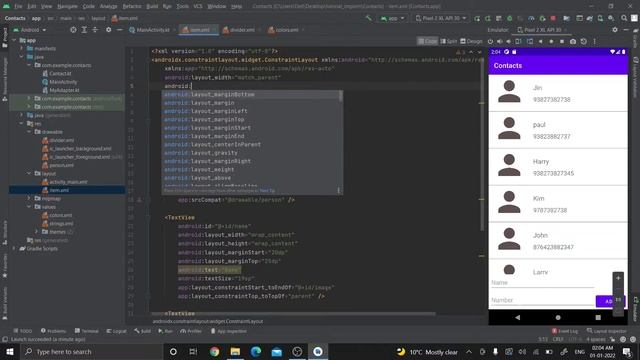Collapse the app module tree node

point(14,40)
